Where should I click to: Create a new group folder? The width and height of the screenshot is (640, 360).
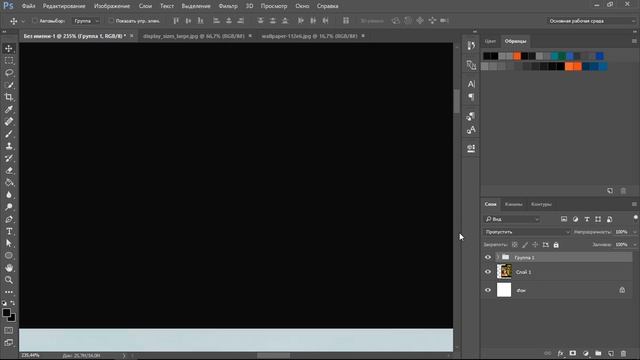pyautogui.click(x=598, y=353)
